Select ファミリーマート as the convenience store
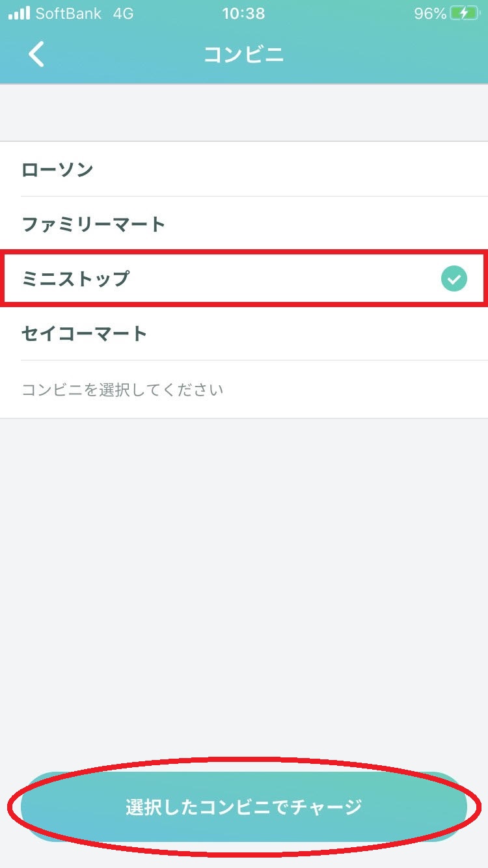This screenshot has height=868, width=488. point(244,224)
